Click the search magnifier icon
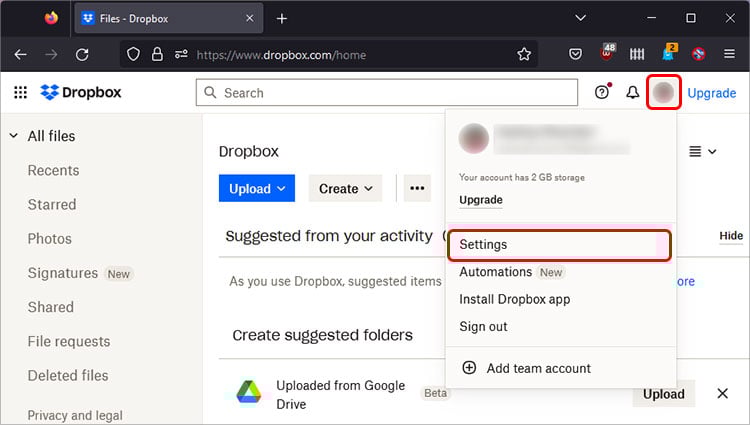 [x=210, y=92]
